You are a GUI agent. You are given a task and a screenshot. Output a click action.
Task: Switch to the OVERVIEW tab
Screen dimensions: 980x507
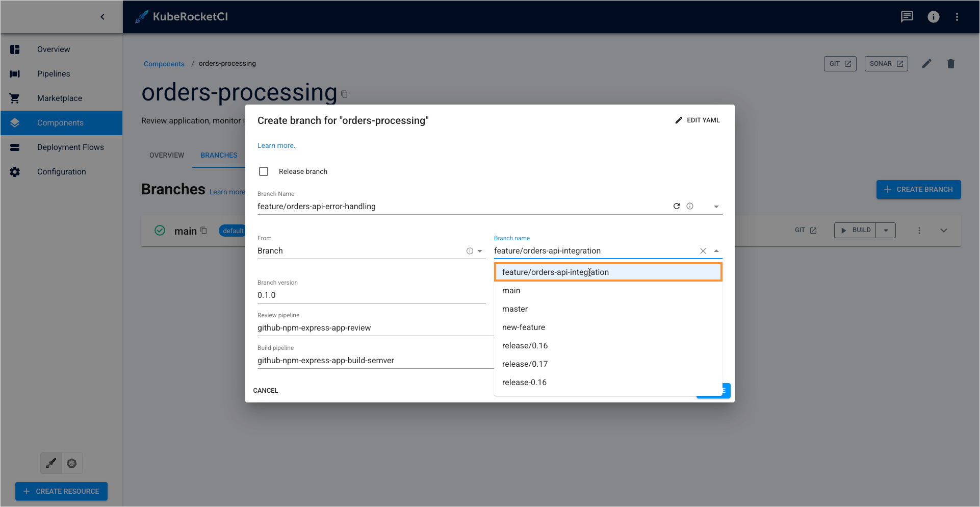coord(166,155)
